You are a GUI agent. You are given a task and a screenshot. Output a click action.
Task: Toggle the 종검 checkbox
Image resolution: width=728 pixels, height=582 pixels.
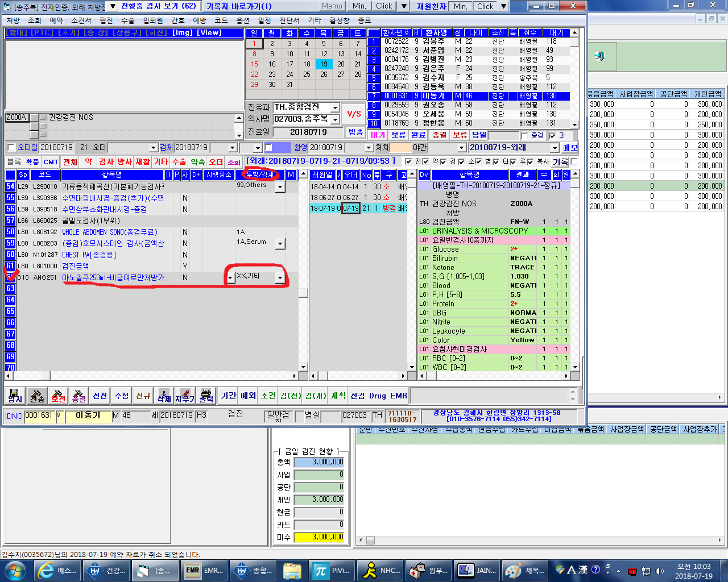[x=525, y=136]
